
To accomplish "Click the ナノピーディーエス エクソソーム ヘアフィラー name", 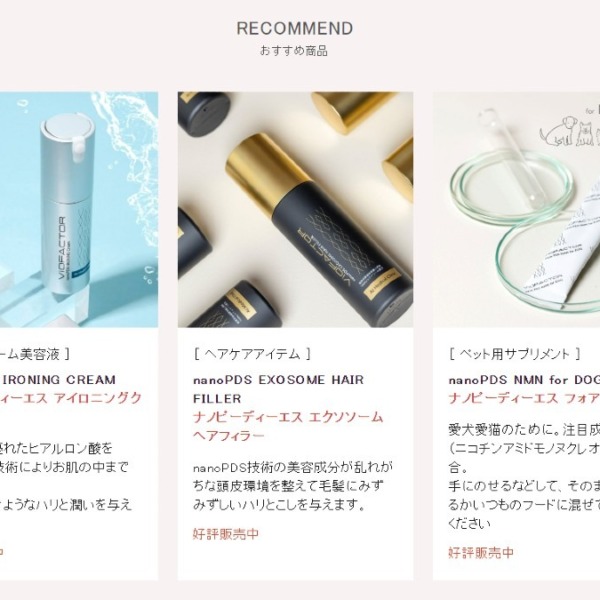I will (x=288, y=426).
